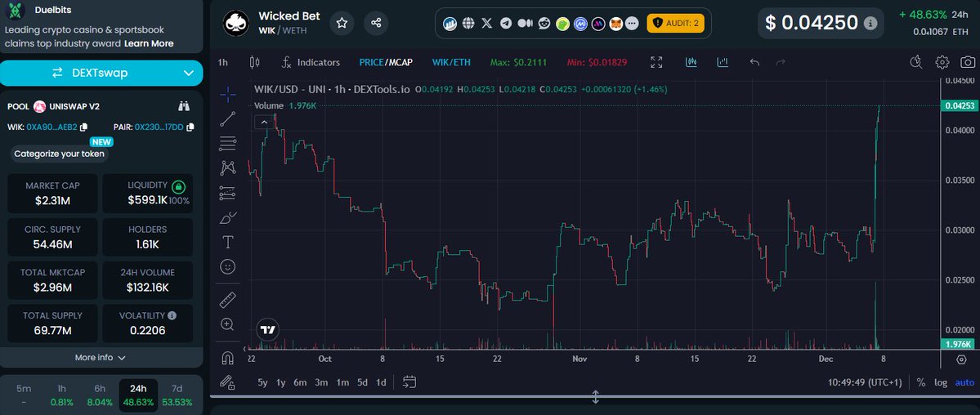
Task: Open the Medium social link
Action: pyautogui.click(x=526, y=24)
